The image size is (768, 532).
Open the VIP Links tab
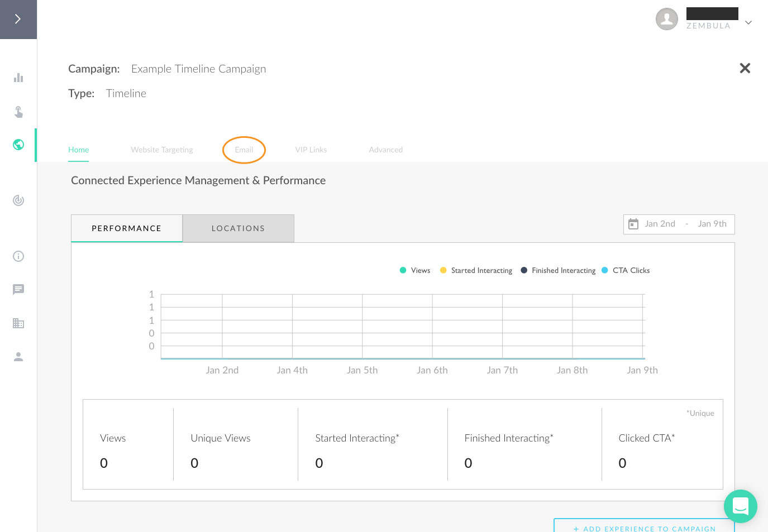point(311,150)
